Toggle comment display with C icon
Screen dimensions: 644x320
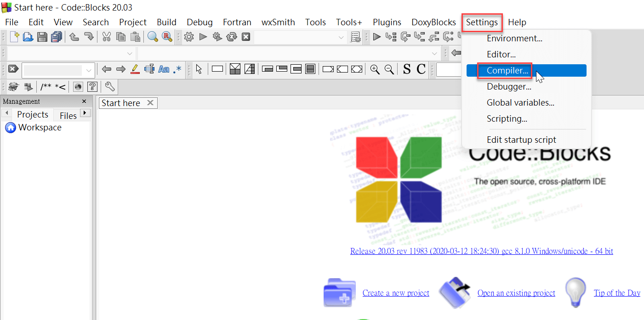click(x=421, y=69)
